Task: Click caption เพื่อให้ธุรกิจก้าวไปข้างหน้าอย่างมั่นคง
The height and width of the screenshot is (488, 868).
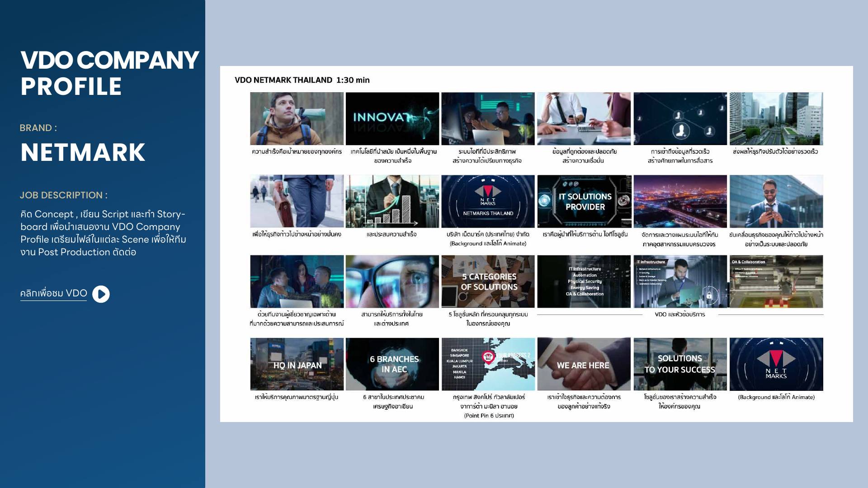Action: (x=297, y=235)
